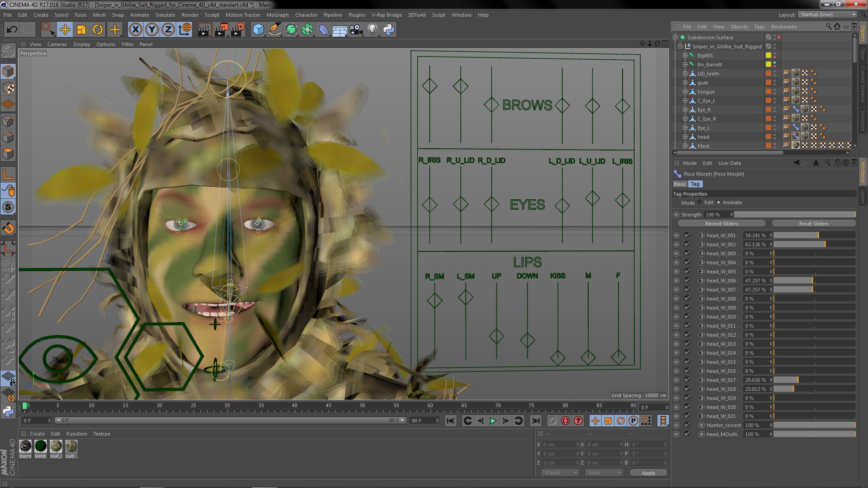Image resolution: width=868 pixels, height=488 pixels.
Task: Expand UD_teeth object node
Action: pos(685,74)
